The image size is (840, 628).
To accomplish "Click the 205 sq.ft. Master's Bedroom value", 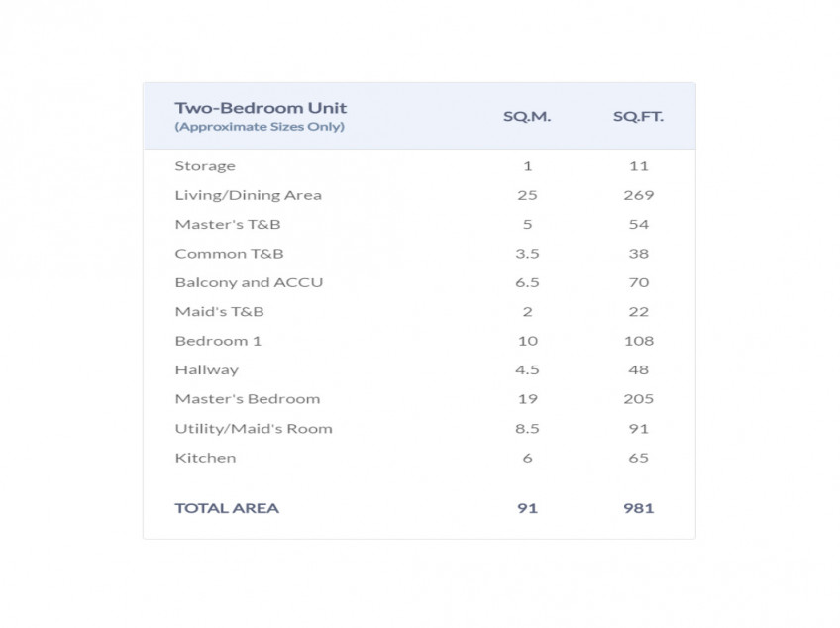I will coord(639,399).
